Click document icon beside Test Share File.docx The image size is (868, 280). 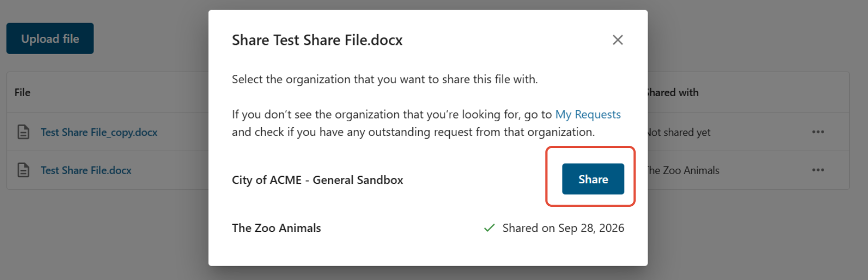(x=24, y=170)
